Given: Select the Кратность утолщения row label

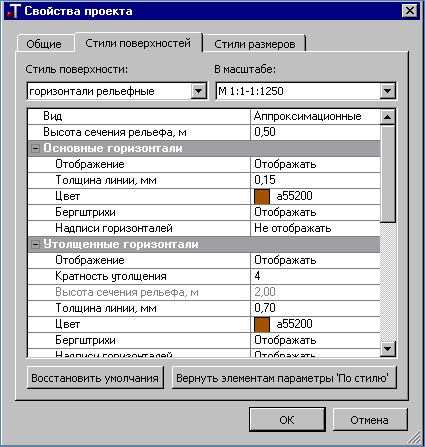Looking at the screenshot, I should (111, 277).
